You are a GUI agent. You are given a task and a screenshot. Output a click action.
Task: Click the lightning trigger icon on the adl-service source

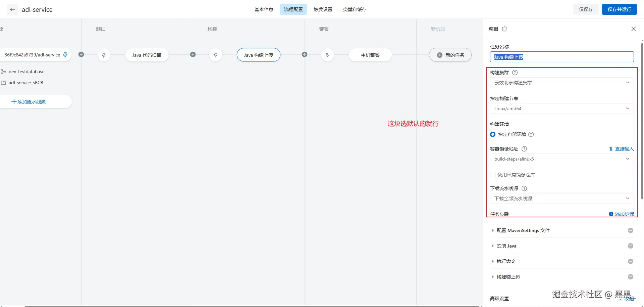65,54
